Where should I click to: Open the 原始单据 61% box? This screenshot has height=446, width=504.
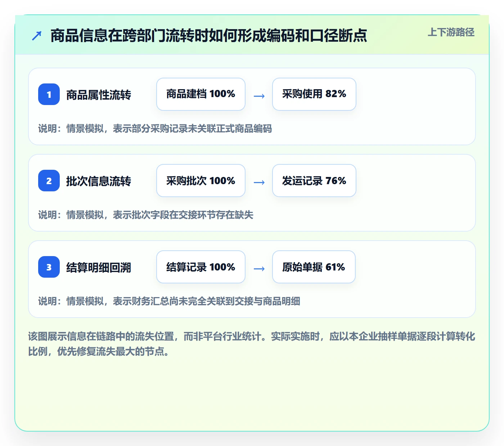tap(314, 267)
